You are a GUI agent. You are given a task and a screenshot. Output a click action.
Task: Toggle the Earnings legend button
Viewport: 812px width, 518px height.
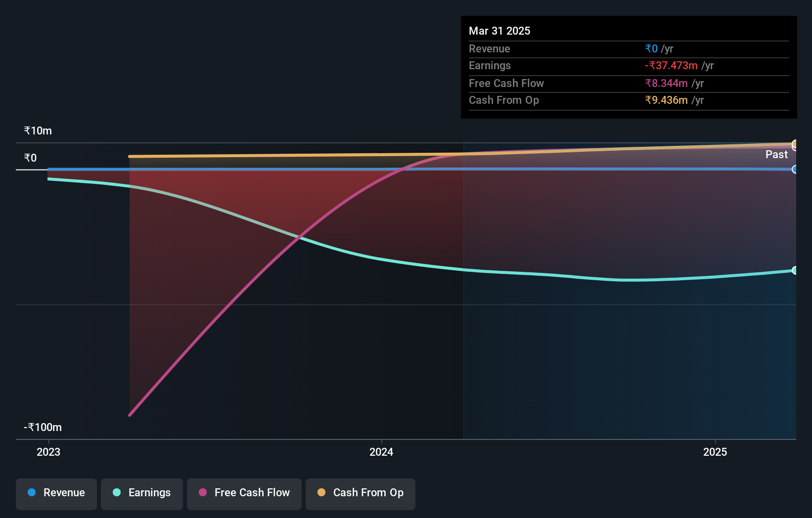(x=142, y=494)
